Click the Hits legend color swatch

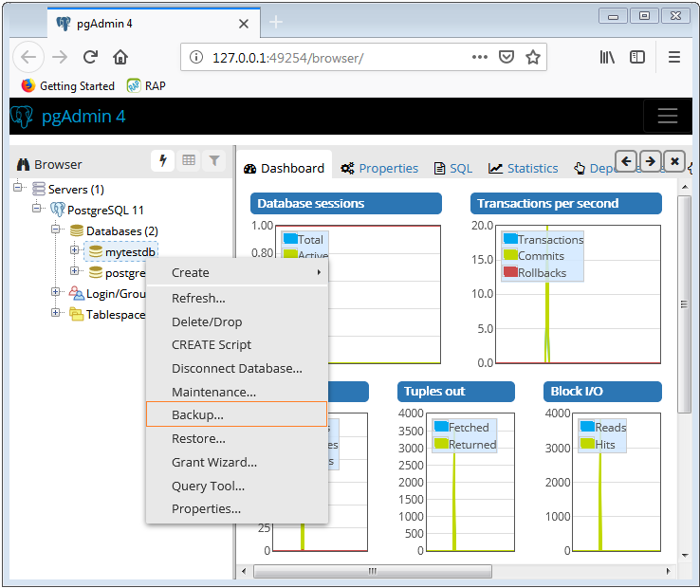pyautogui.click(x=587, y=443)
